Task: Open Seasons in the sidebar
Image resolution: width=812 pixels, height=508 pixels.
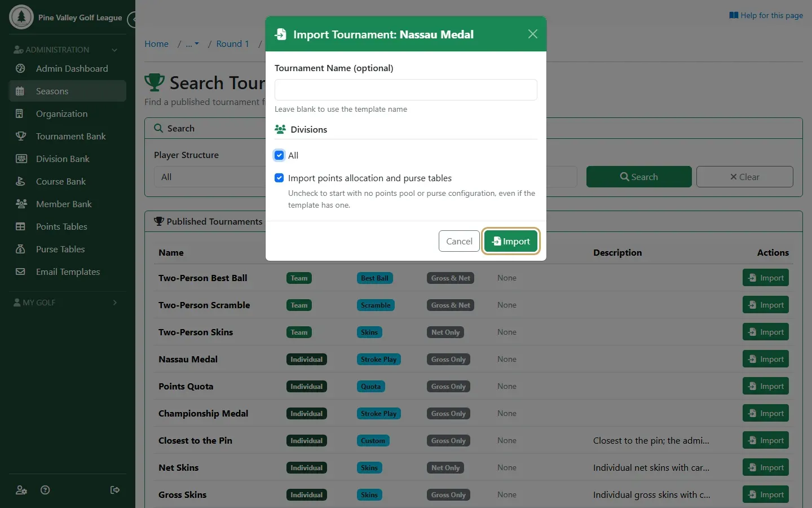Action: pos(68,91)
